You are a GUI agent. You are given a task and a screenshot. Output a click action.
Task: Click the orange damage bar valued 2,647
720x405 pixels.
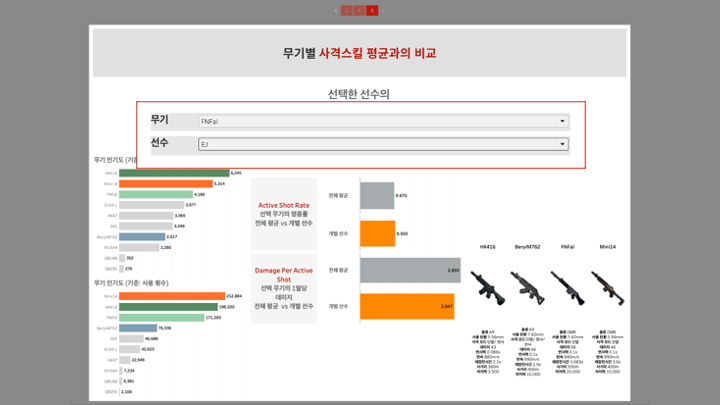407,306
